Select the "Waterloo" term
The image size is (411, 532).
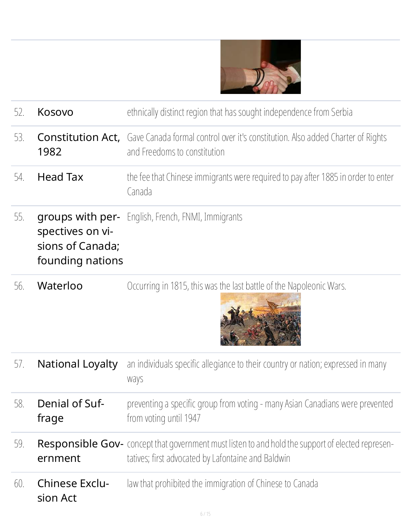(x=60, y=286)
